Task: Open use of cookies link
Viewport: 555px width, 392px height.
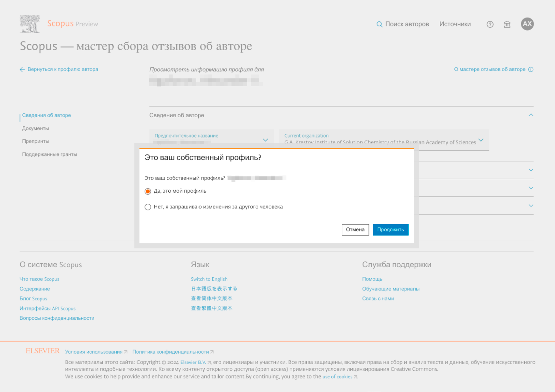Action: tap(337, 377)
